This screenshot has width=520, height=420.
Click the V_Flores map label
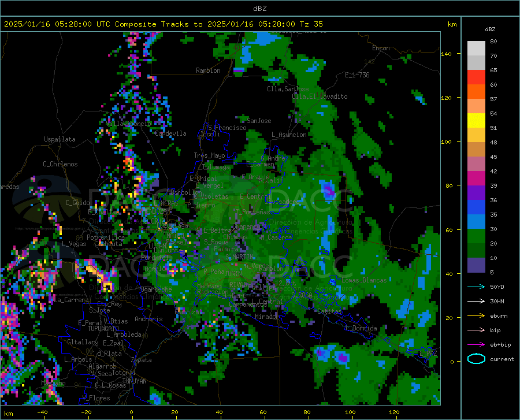tap(96, 398)
